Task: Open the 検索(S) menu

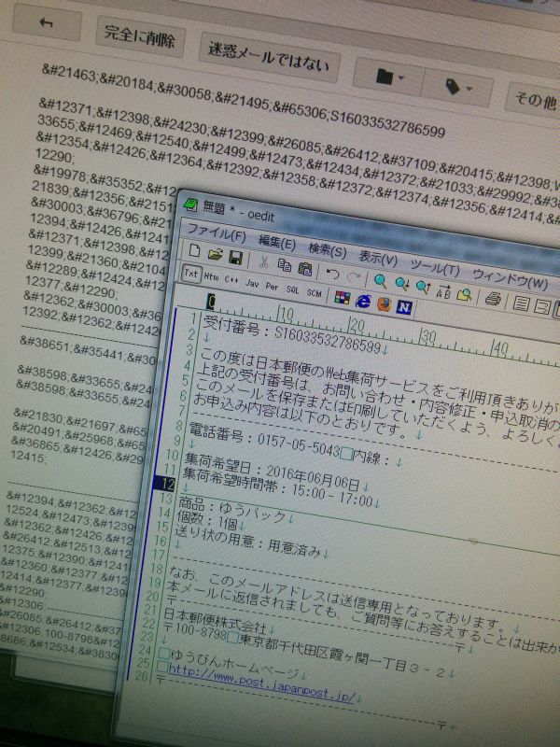Action: coord(328,250)
